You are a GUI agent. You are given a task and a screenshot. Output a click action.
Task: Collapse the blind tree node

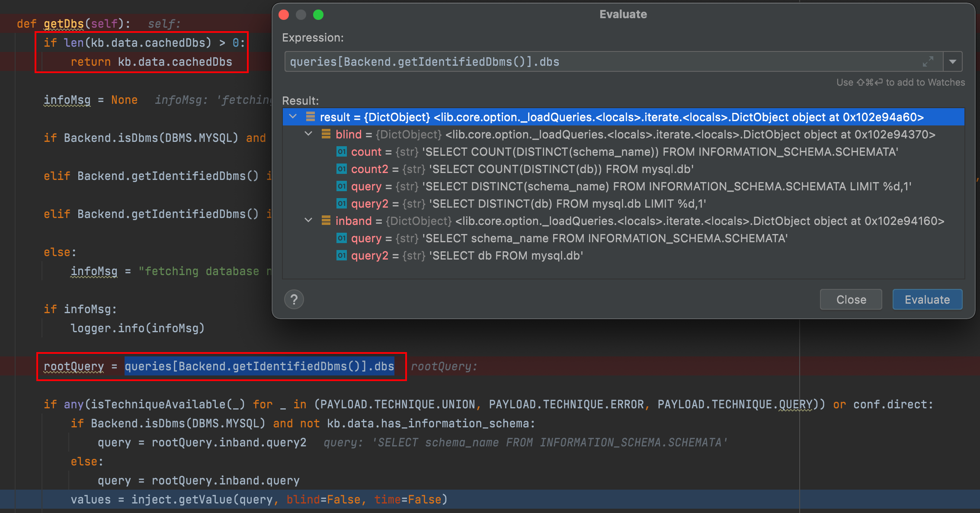pos(308,134)
